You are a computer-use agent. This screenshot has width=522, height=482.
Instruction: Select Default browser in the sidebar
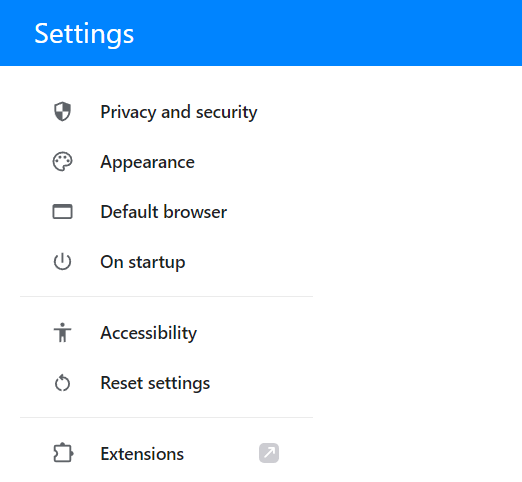click(164, 212)
